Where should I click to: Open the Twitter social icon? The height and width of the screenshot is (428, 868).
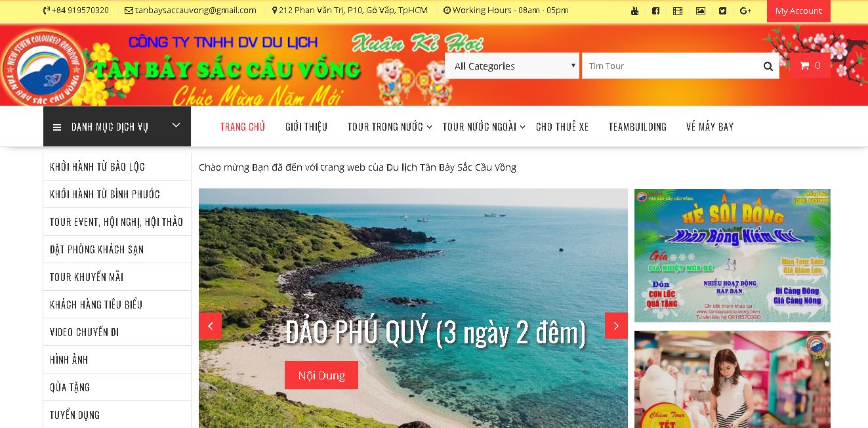click(x=722, y=11)
